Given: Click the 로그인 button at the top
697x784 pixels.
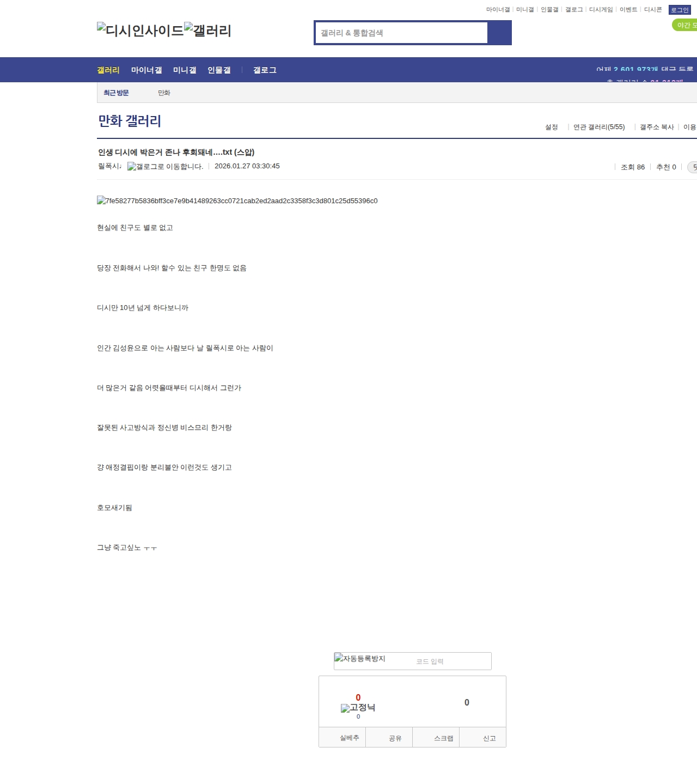Looking at the screenshot, I should (x=680, y=10).
